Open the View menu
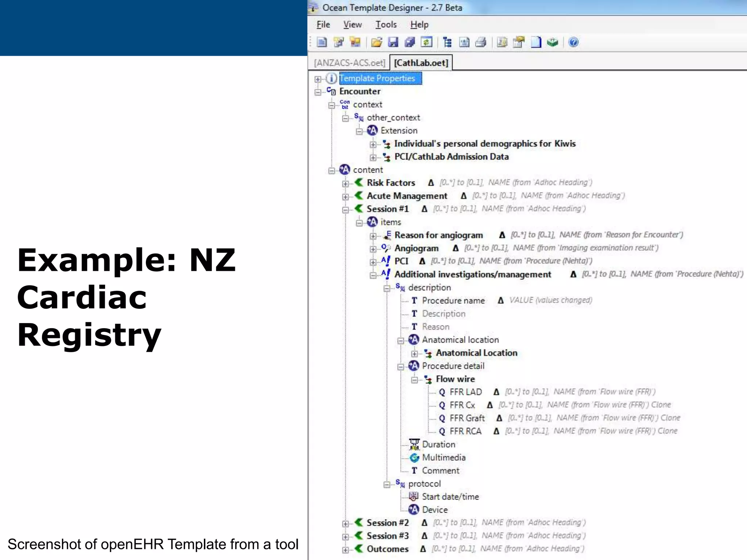Viewport: 747px width, 560px height. coord(352,24)
